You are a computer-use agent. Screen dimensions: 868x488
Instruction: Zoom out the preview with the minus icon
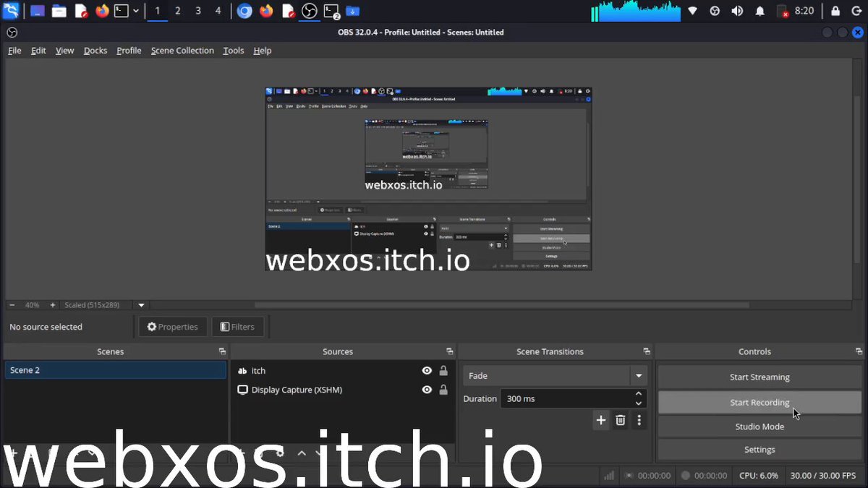click(x=12, y=305)
